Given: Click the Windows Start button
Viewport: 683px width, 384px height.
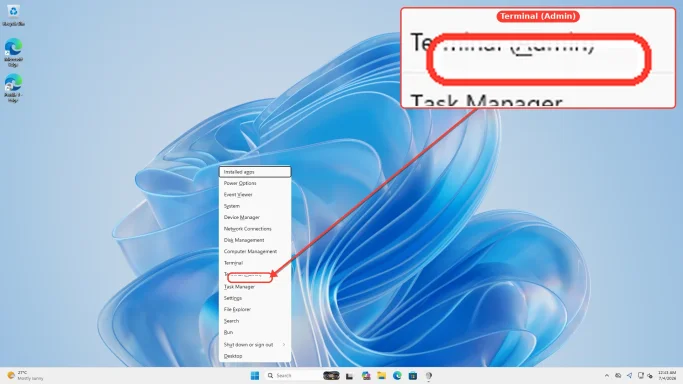Looking at the screenshot, I should point(255,376).
